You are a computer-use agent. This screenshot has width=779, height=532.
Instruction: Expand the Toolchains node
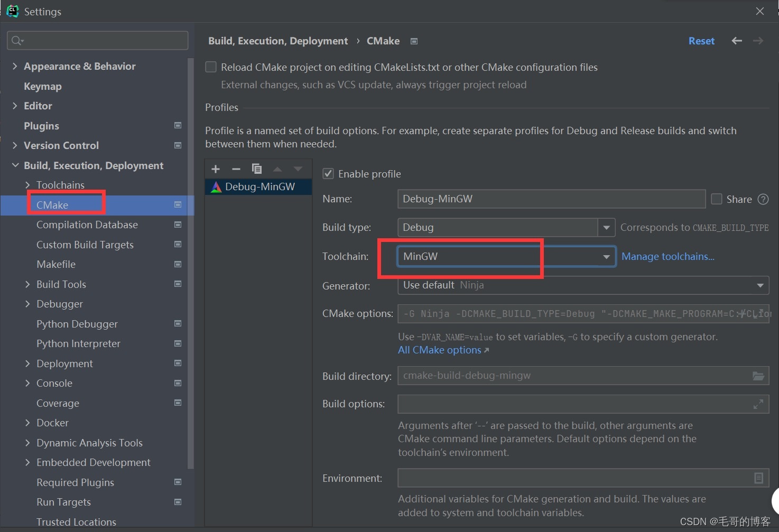pyautogui.click(x=27, y=185)
